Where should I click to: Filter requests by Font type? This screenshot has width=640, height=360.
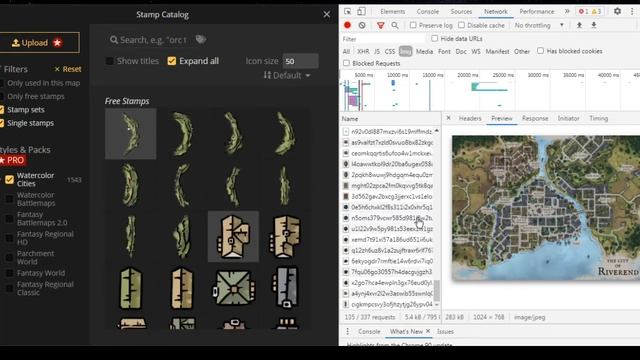point(444,51)
